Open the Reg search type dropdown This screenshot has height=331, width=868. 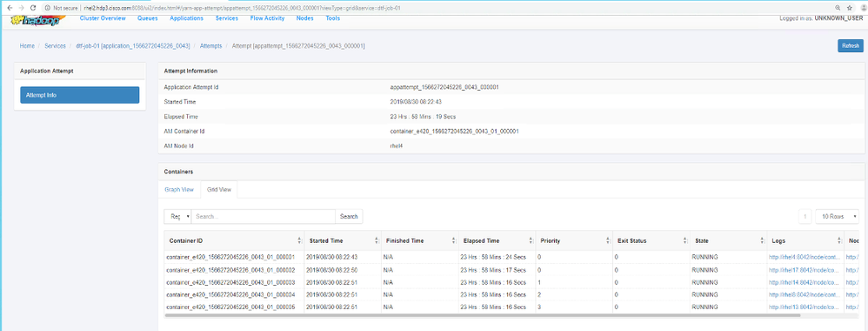177,216
